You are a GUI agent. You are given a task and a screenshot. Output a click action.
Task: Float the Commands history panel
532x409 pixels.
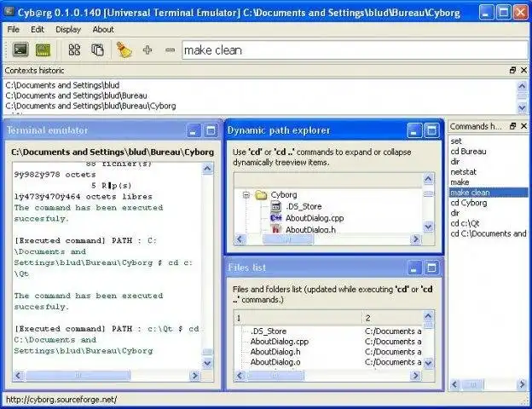[512, 126]
